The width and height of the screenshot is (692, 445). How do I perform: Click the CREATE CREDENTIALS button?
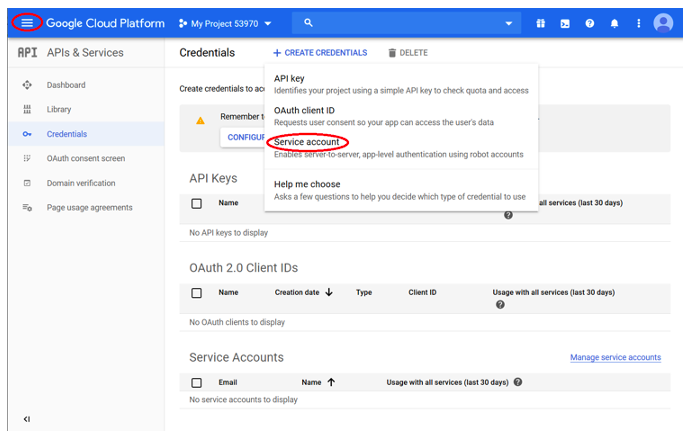pos(320,53)
